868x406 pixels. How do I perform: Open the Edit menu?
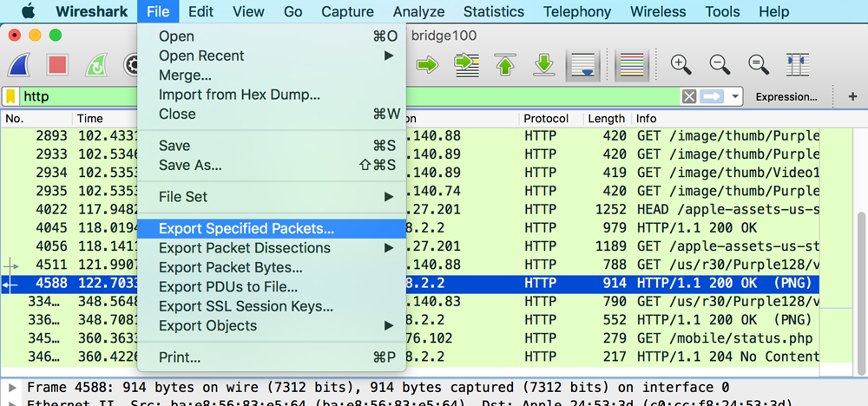coord(201,11)
